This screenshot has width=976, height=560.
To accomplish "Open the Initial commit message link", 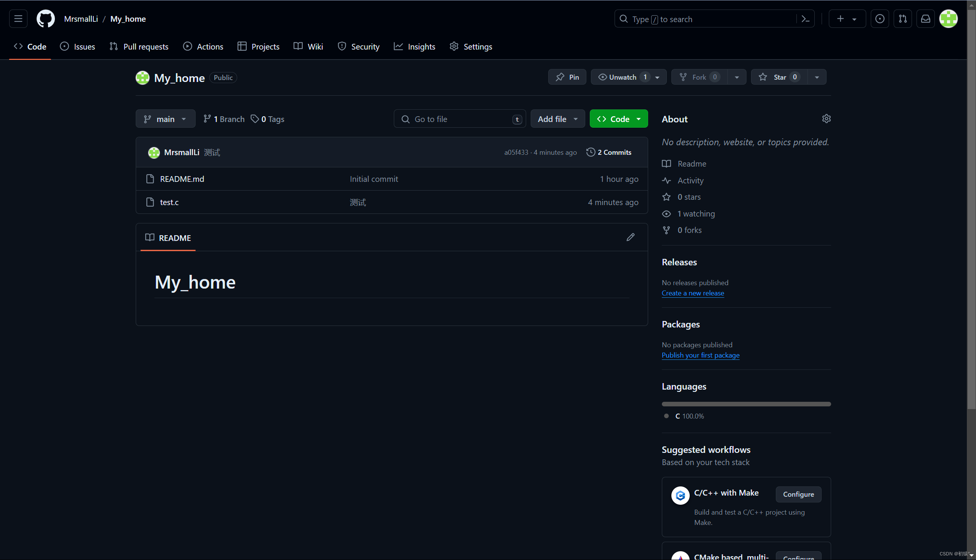I will (374, 179).
